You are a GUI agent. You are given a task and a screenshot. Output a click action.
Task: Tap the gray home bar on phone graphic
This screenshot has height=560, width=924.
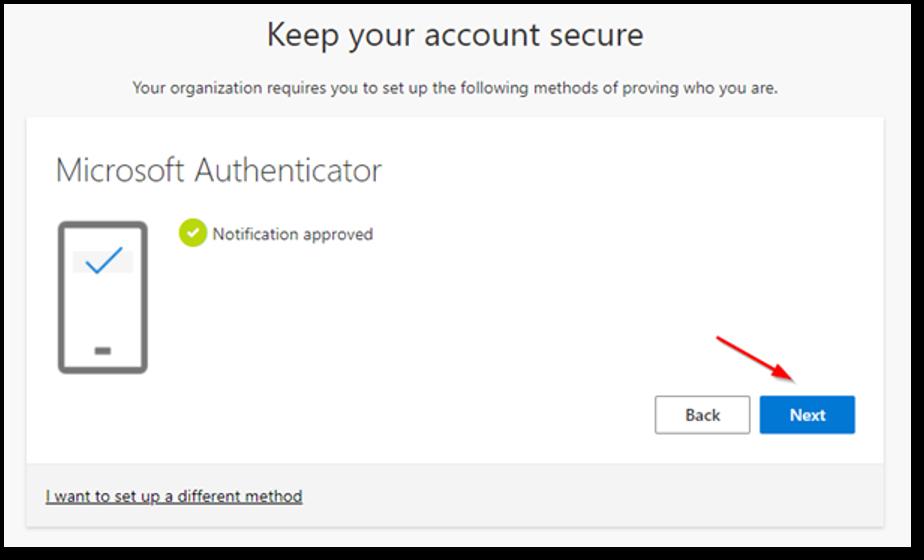click(103, 351)
